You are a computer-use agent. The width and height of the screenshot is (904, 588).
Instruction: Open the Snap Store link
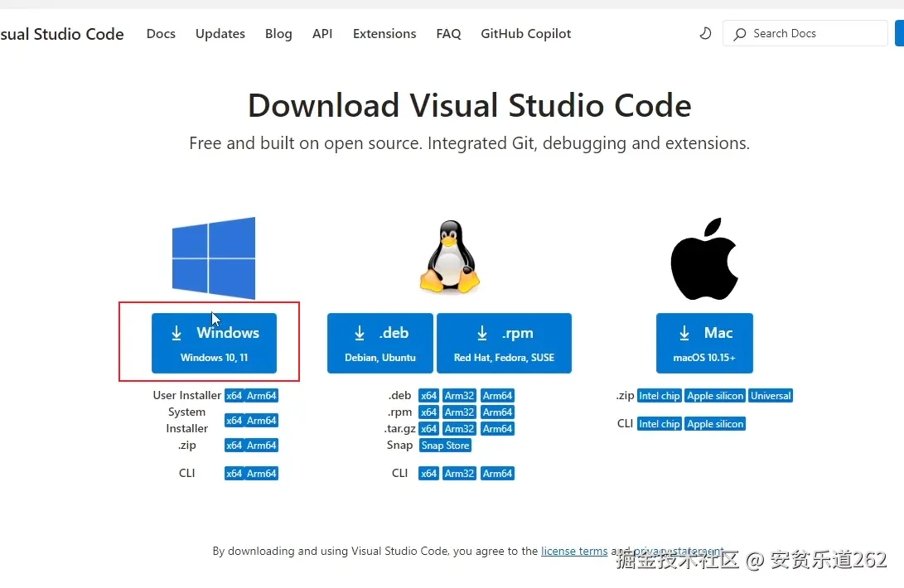[445, 445]
